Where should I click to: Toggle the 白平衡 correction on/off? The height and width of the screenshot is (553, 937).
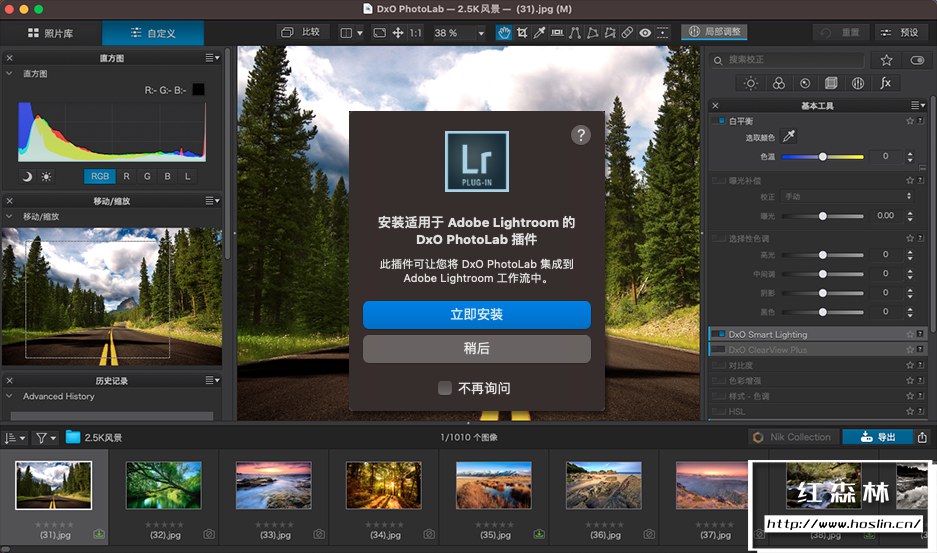[x=719, y=121]
